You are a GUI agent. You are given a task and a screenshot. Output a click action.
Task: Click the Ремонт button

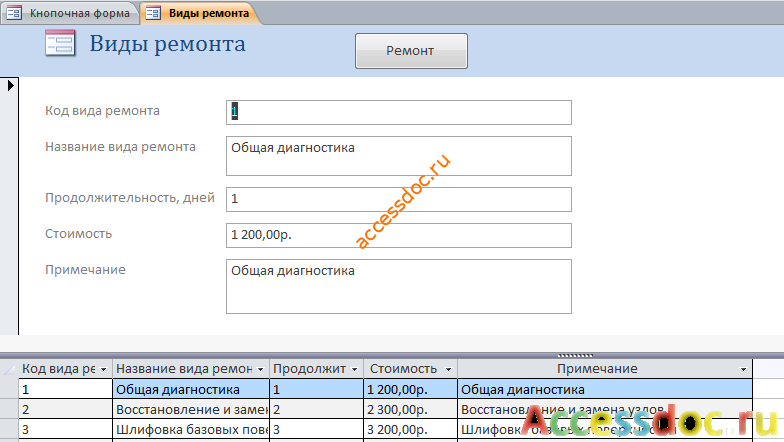411,50
